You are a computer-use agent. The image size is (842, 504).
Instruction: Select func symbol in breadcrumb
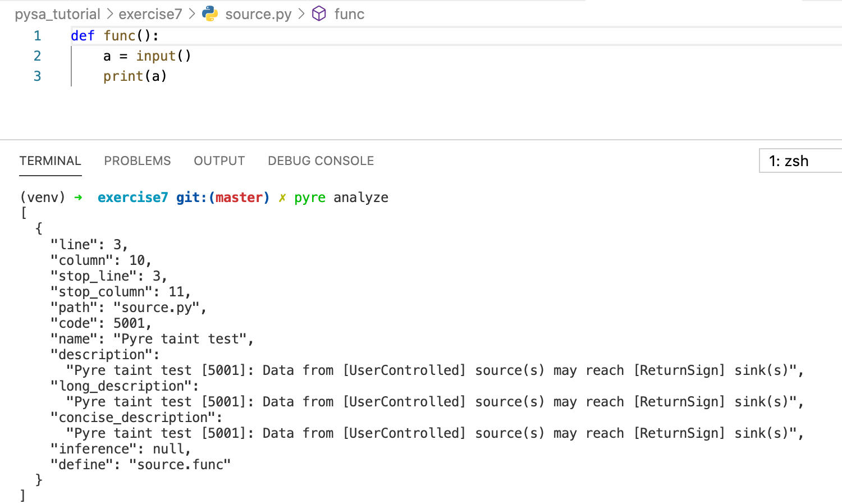click(x=349, y=14)
